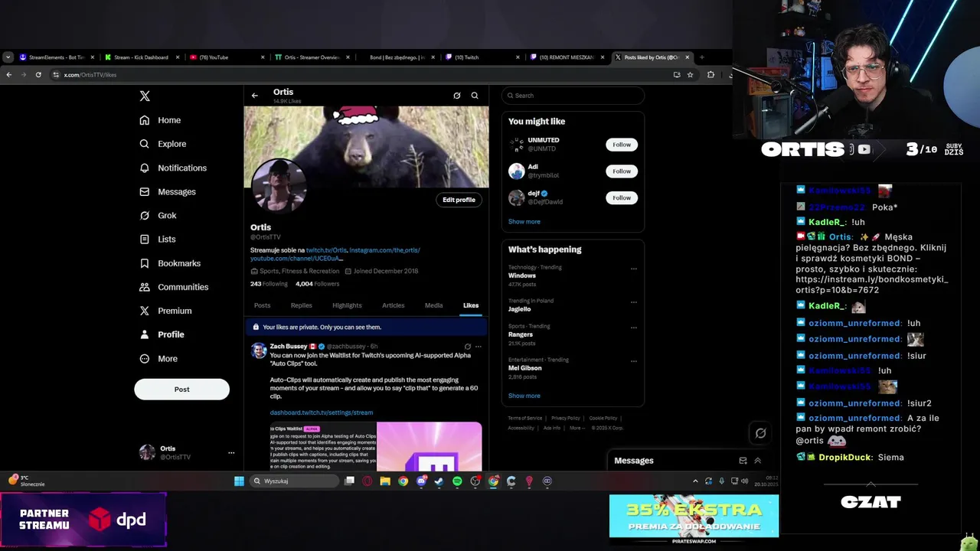
Task: Open Bookmarks in the sidebar
Action: click(x=169, y=263)
